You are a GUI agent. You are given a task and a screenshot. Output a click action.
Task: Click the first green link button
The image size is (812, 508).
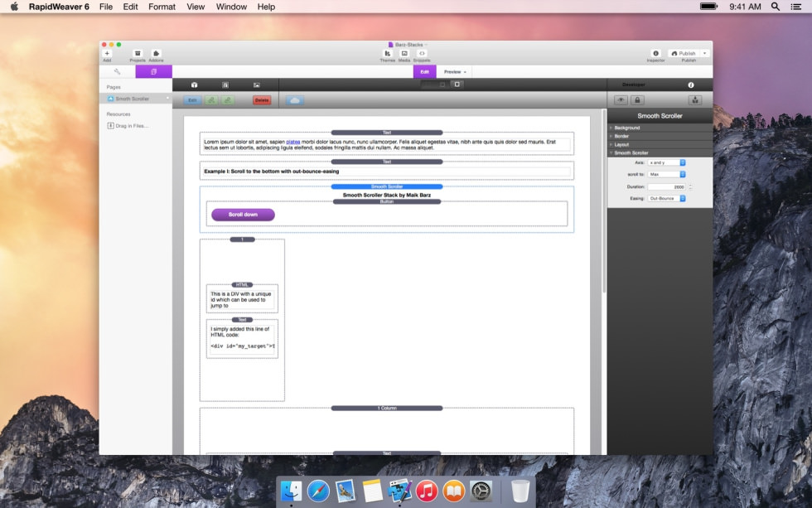pos(211,100)
